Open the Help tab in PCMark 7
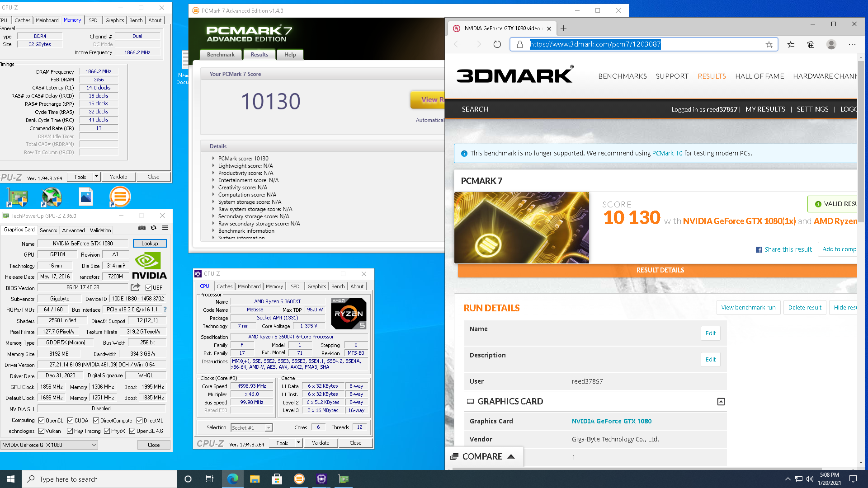 point(290,55)
